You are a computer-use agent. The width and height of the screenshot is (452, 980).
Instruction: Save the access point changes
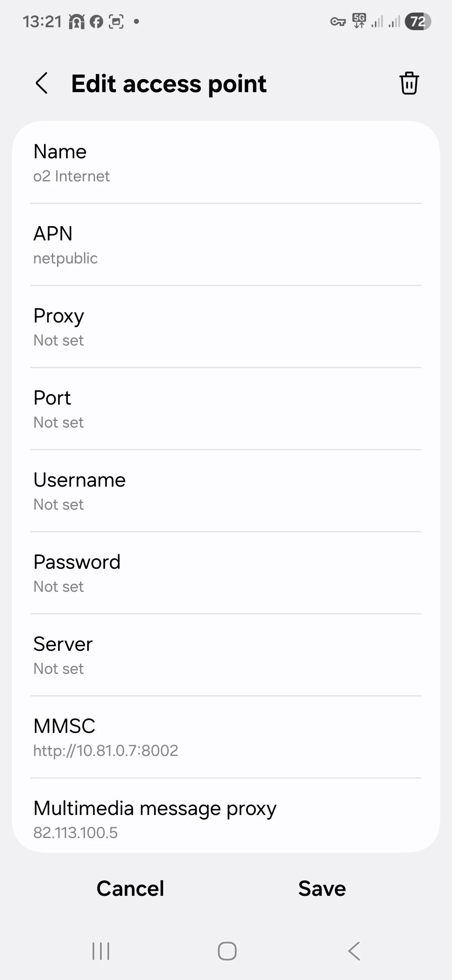point(322,888)
